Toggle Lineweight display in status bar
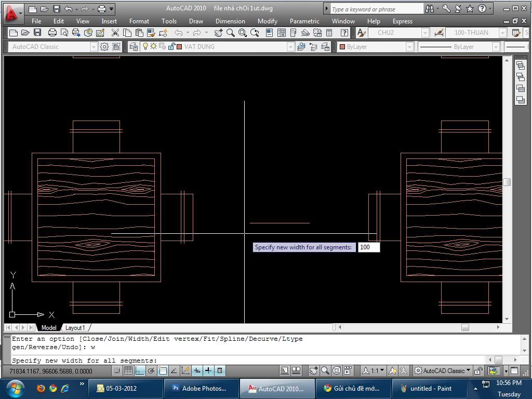Screen dimensions: 532x399 pos(208,371)
